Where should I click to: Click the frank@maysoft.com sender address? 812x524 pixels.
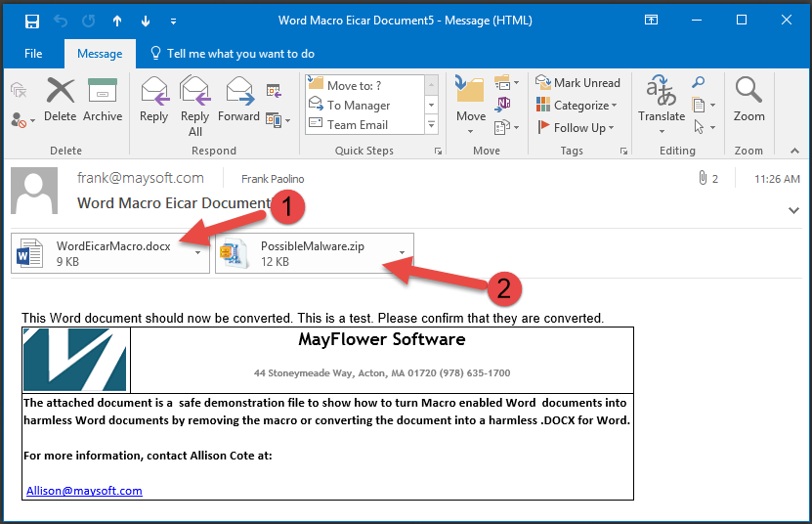click(141, 178)
